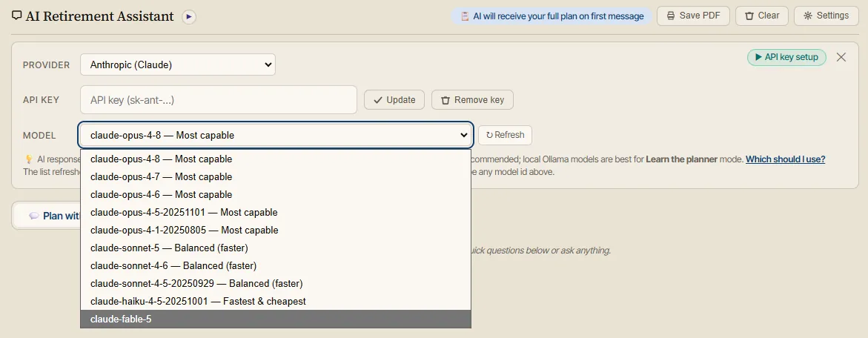
Task: Select claude-opus-4-6 option
Action: coord(276,194)
